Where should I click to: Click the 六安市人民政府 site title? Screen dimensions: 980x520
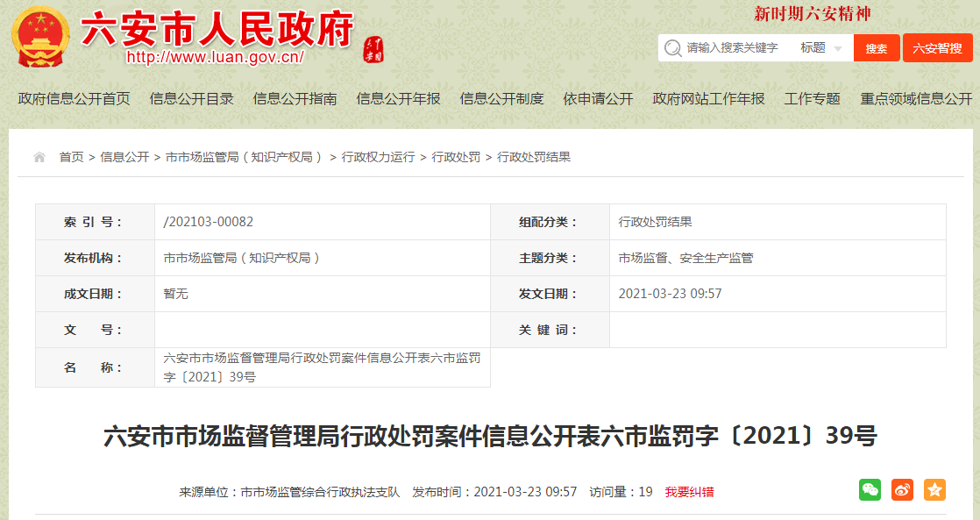tap(217, 29)
